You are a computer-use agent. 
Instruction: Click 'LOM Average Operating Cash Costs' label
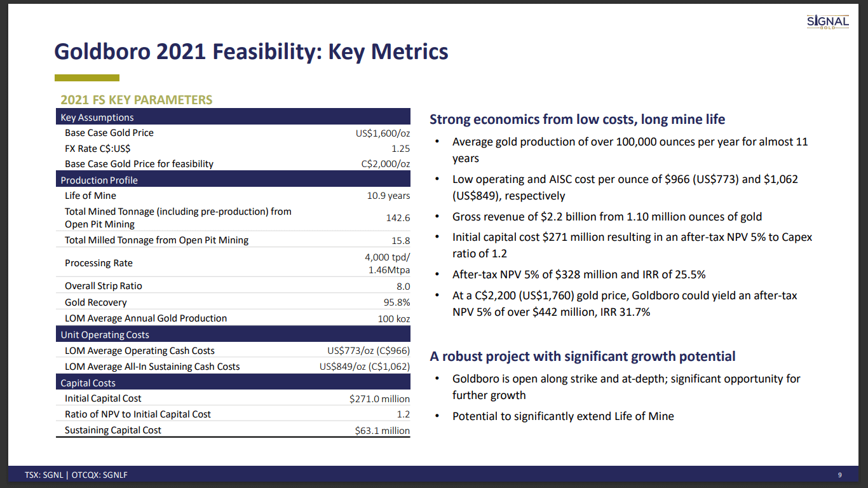click(x=140, y=351)
